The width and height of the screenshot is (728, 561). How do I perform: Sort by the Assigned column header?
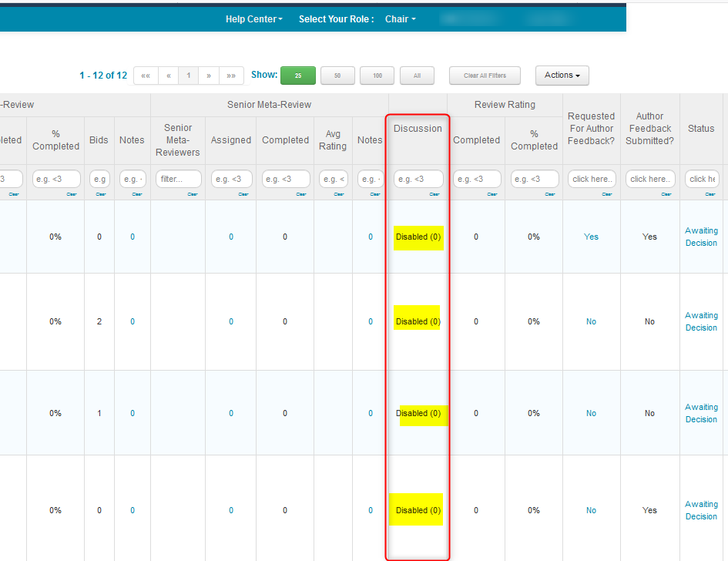click(x=231, y=139)
